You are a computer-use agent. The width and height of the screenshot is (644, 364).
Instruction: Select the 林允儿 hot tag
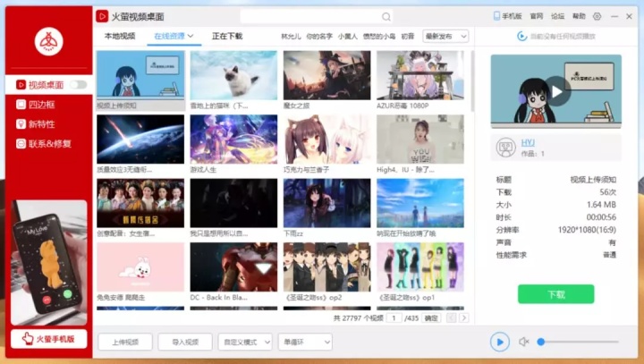point(291,37)
